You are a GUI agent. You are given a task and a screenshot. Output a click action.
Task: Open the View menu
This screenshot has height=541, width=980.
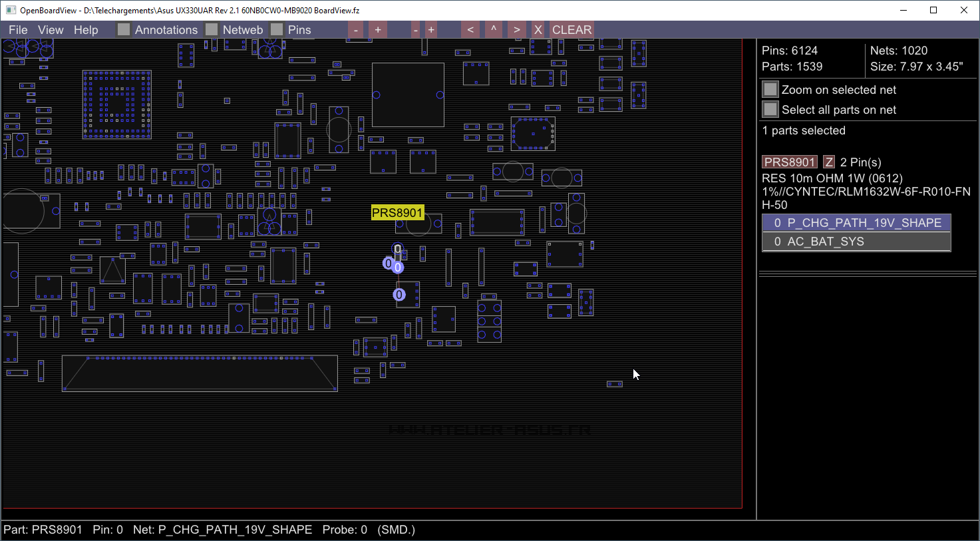coord(51,30)
